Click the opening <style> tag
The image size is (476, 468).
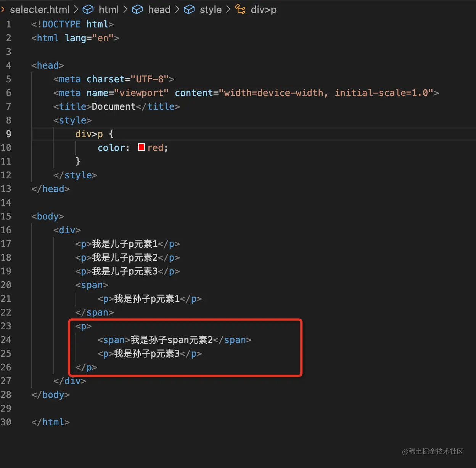coord(72,120)
